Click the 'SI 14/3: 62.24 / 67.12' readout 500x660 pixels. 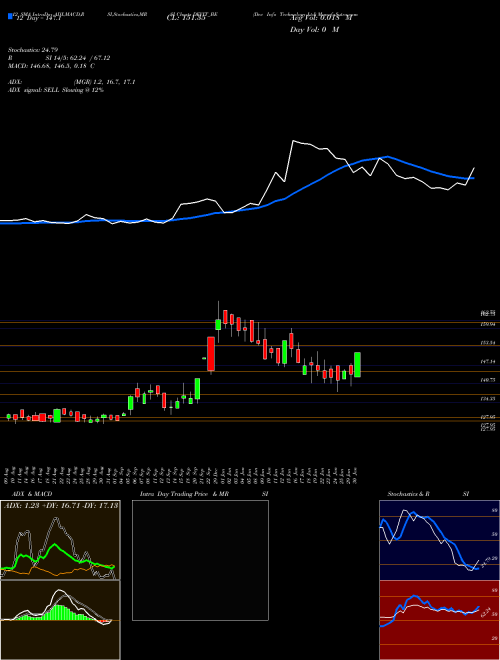point(78,58)
